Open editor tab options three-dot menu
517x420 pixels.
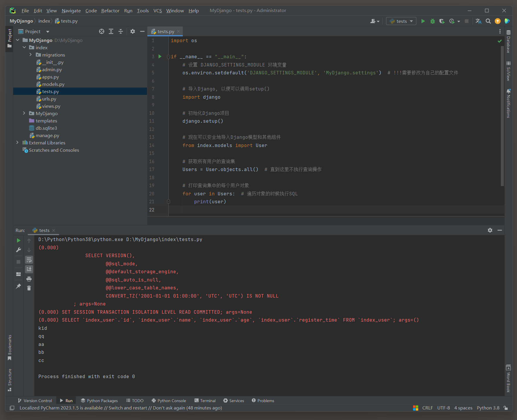(x=500, y=31)
